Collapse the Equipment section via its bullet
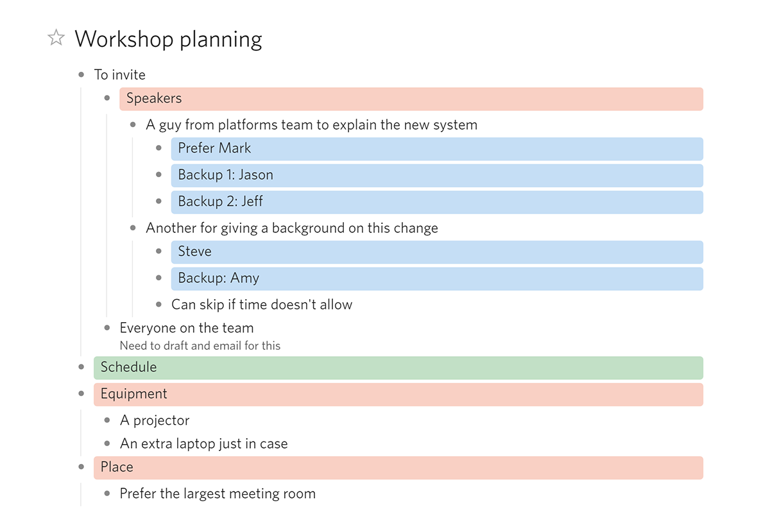Image resolution: width=770 pixels, height=532 pixels. [x=81, y=394]
